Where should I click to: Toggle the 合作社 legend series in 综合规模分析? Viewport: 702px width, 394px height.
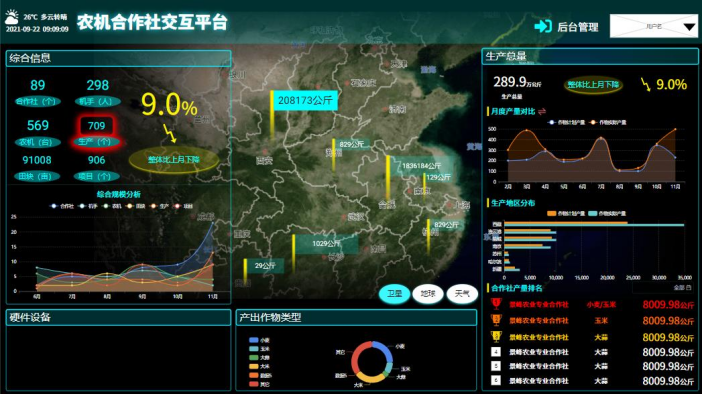coord(63,206)
